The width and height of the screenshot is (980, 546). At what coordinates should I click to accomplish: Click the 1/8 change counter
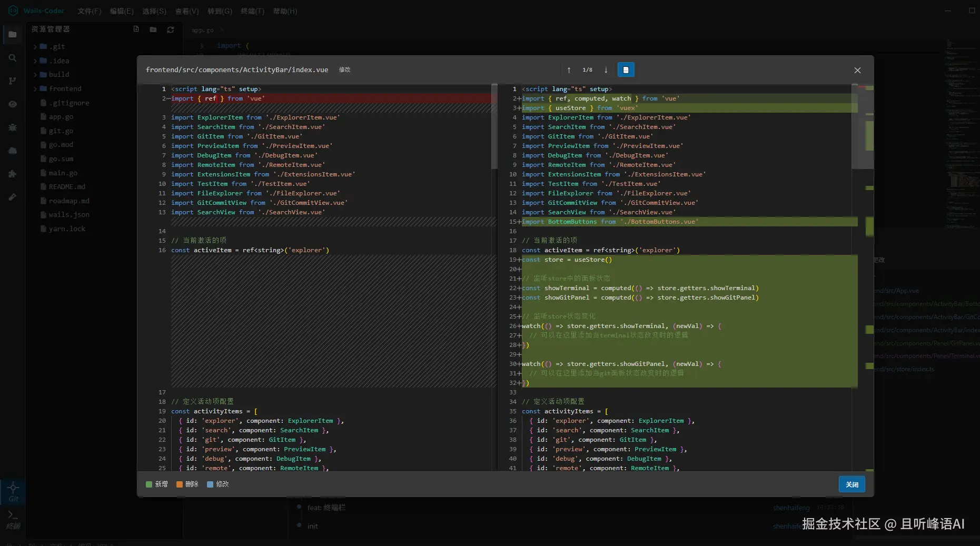[587, 70]
